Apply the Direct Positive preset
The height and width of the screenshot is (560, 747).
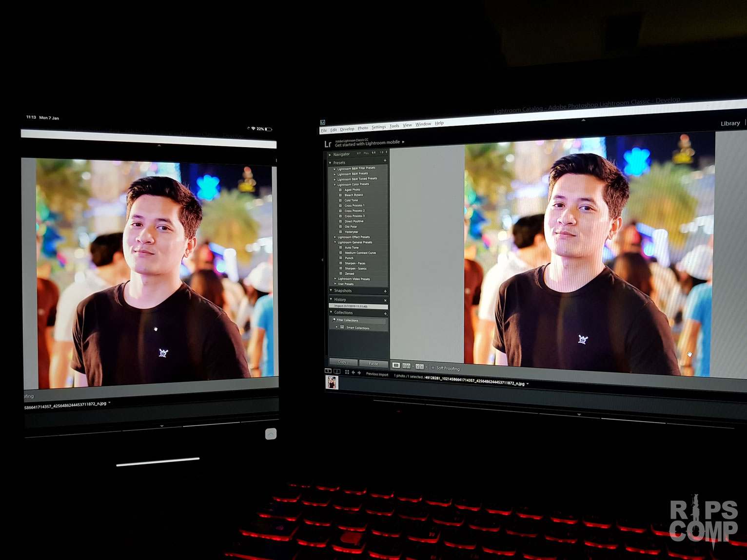pyautogui.click(x=354, y=221)
